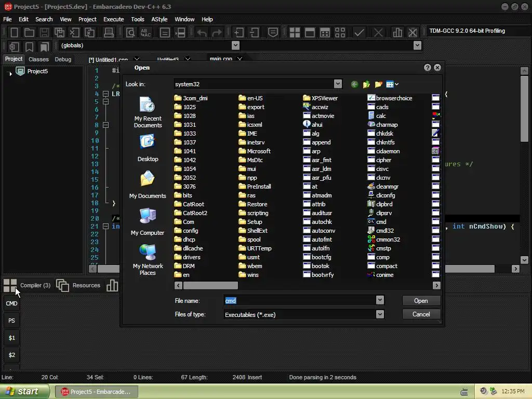Screen dimensions: 532x399
Task: Click the Go Back green arrow in dialog
Action: pos(354,84)
